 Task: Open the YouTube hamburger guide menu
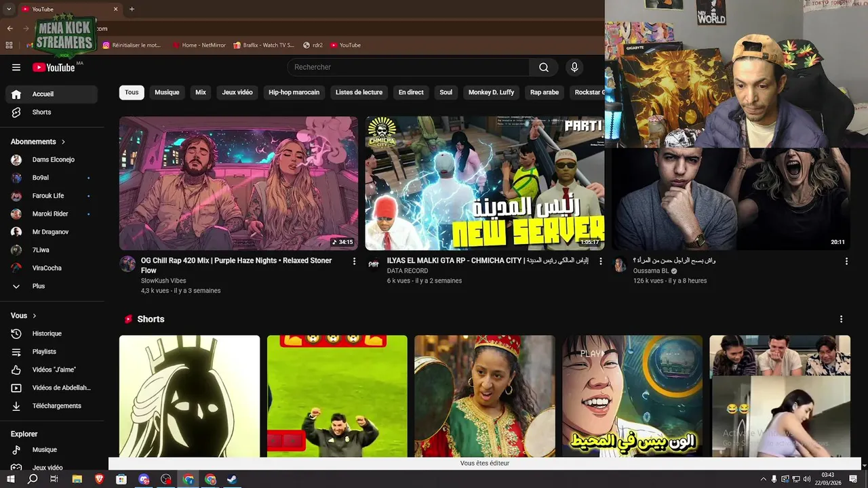[x=16, y=67]
